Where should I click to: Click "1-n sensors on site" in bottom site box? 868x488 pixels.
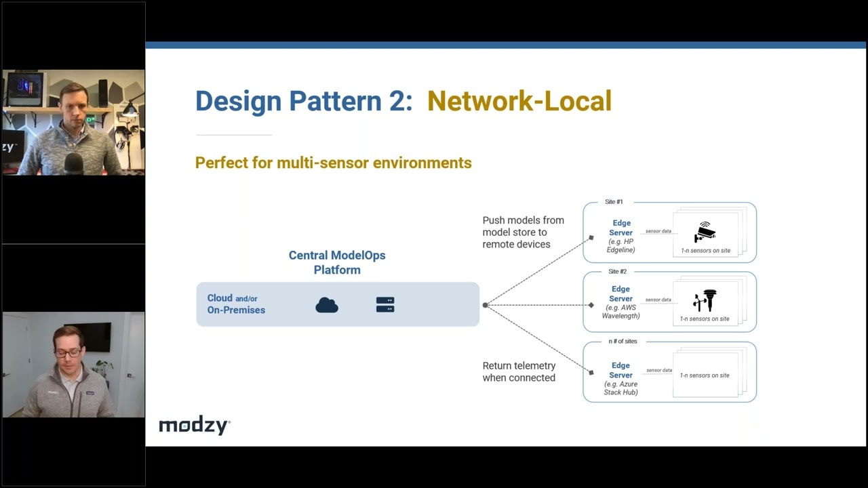click(x=705, y=375)
